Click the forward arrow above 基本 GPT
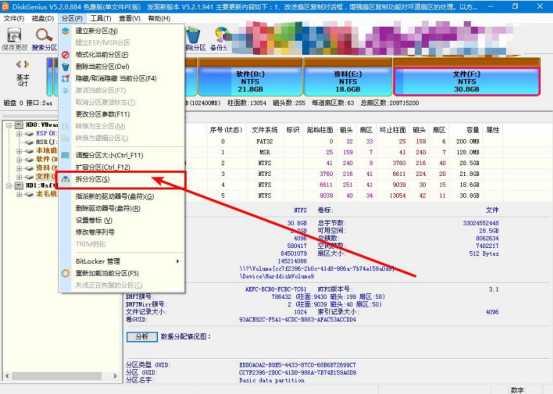553x394 pixels. coord(26,64)
